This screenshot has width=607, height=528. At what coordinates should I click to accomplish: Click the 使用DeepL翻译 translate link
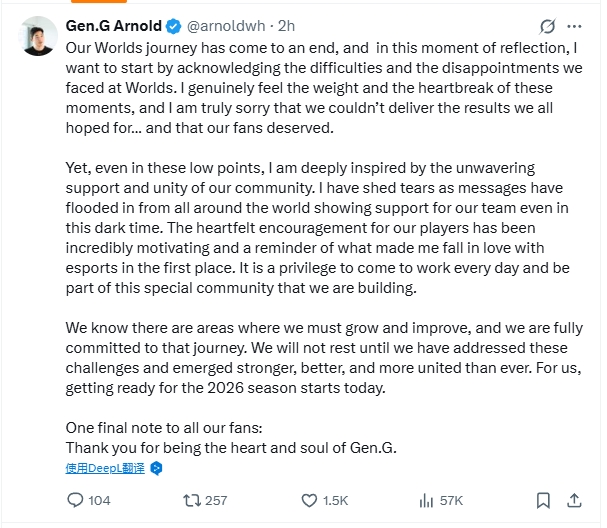coord(106,467)
